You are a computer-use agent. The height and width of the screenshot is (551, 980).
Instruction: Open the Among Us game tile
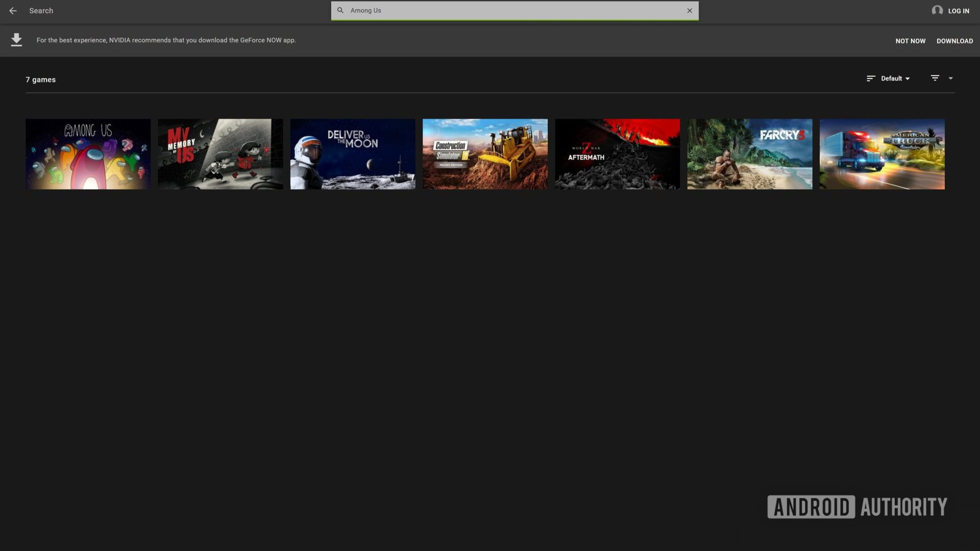[x=88, y=154]
